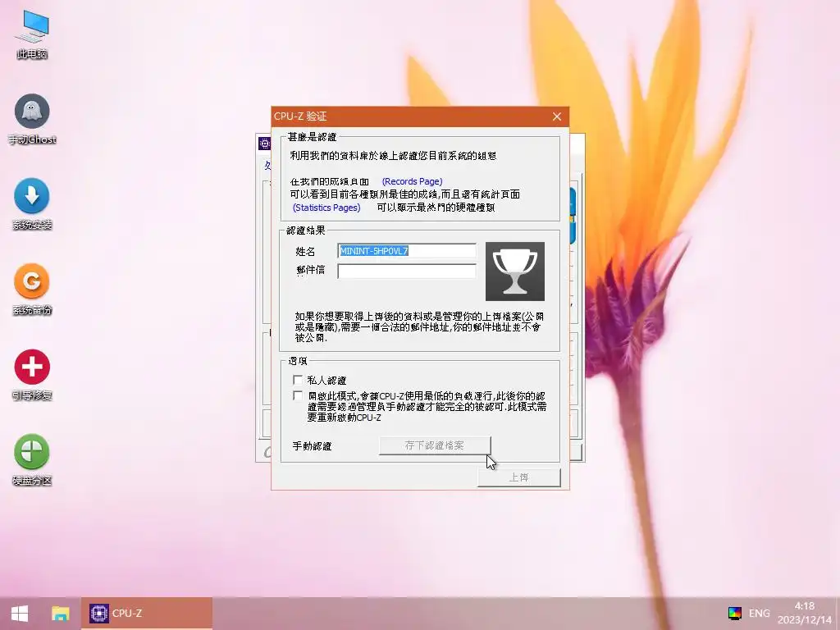
Task: Click the 甚麼是認證 group heading
Action: (x=313, y=137)
